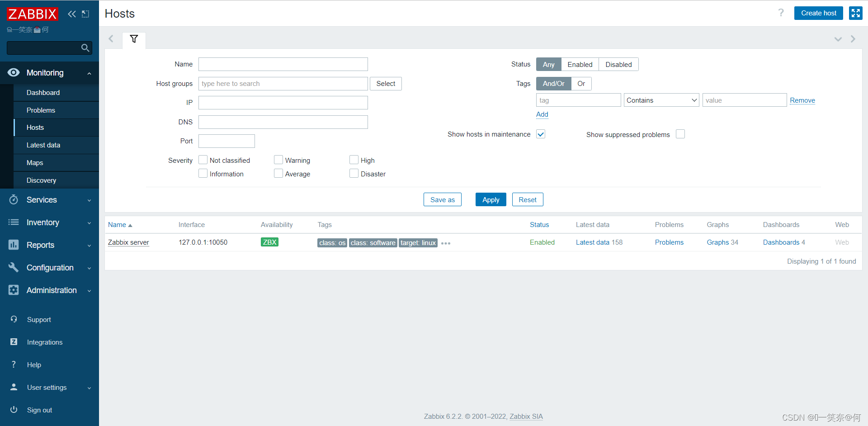Click the Sign out power icon
This screenshot has height=426, width=868.
pos(14,410)
